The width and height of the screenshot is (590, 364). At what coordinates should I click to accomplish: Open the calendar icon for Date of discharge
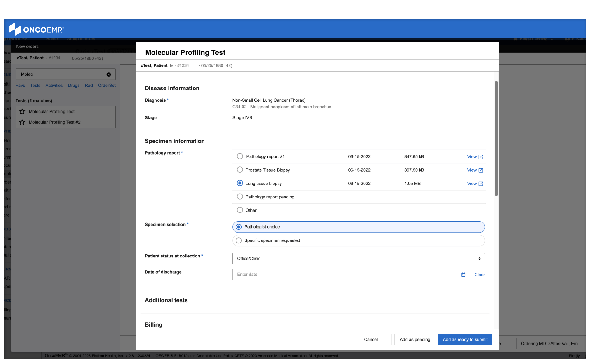[463, 274]
